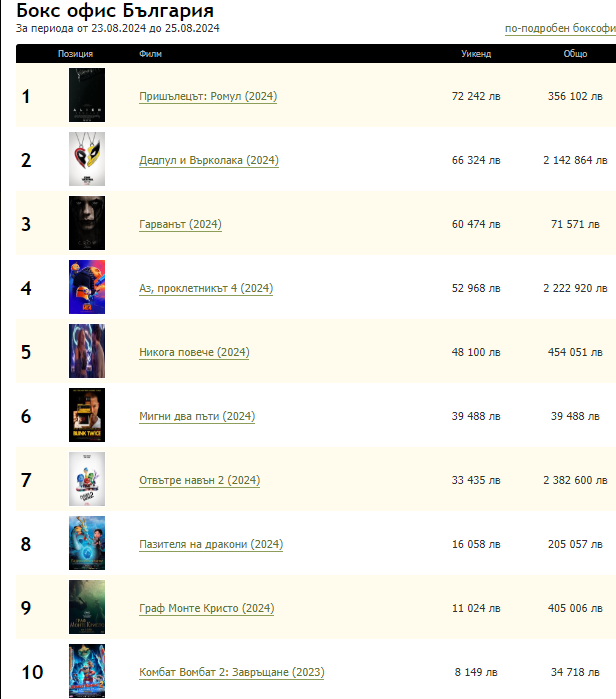Screen dimensions: 616x699
Task: Open Пазителя на дракони (2024) link
Action: coord(211,545)
